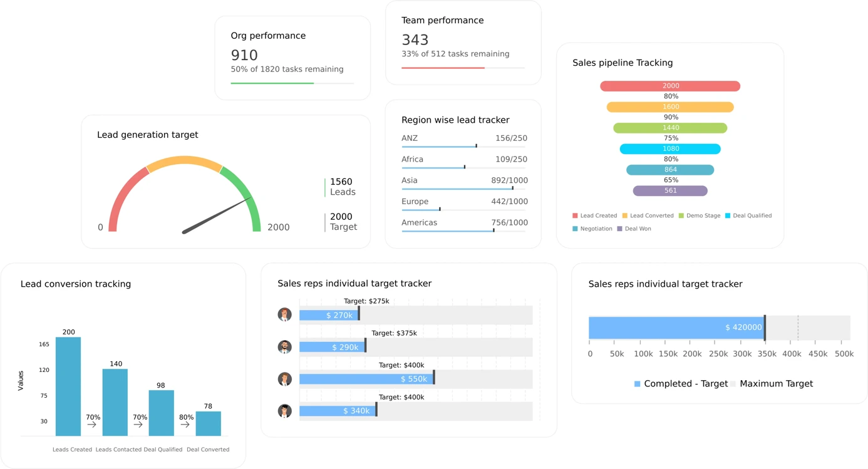The height and width of the screenshot is (469, 868).
Task: Expand the Sales pipeline Tracking card
Action: click(x=623, y=63)
